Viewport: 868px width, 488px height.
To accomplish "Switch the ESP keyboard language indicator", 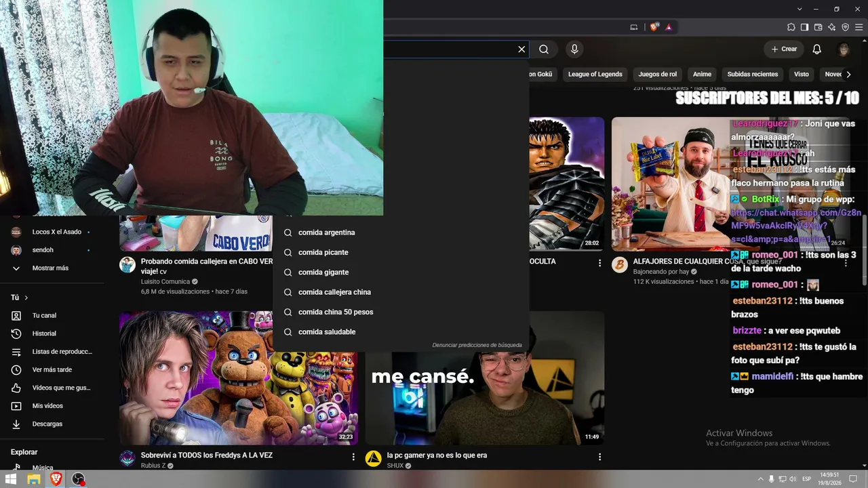I will click(x=807, y=479).
